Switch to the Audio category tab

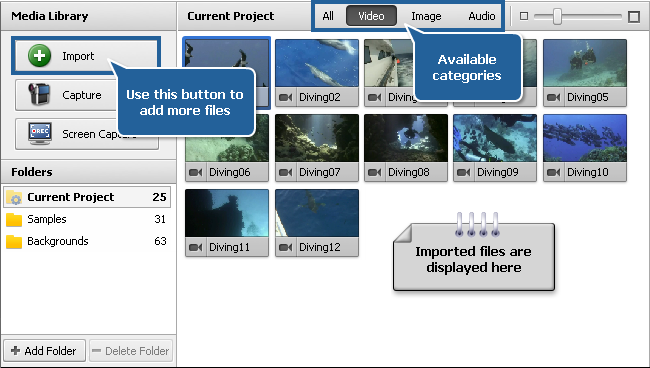click(x=482, y=16)
